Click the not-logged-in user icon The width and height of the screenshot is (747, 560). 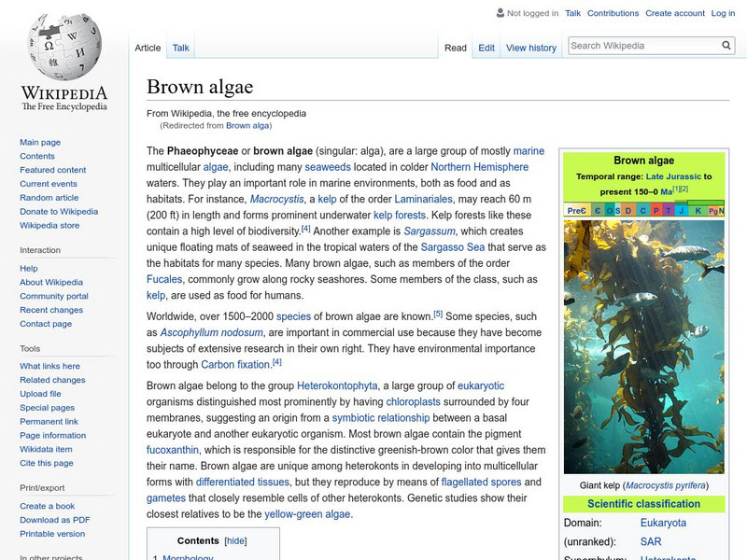coord(500,13)
